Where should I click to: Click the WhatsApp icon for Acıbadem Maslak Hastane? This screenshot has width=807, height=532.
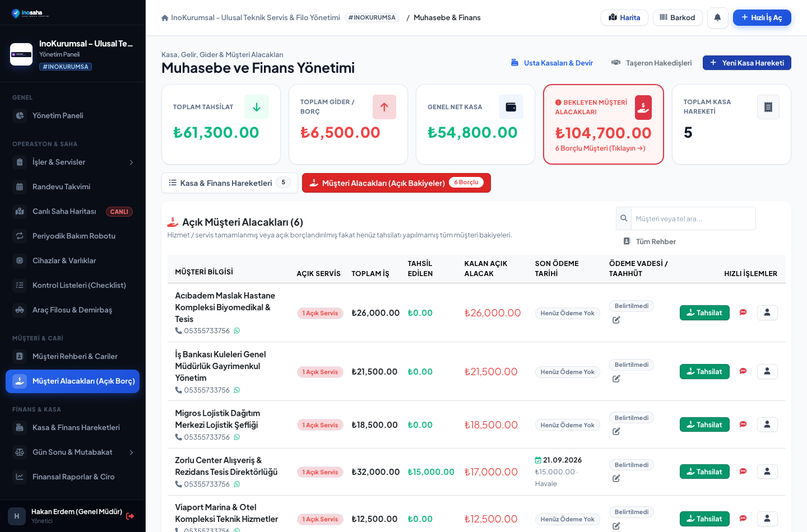coord(237,331)
